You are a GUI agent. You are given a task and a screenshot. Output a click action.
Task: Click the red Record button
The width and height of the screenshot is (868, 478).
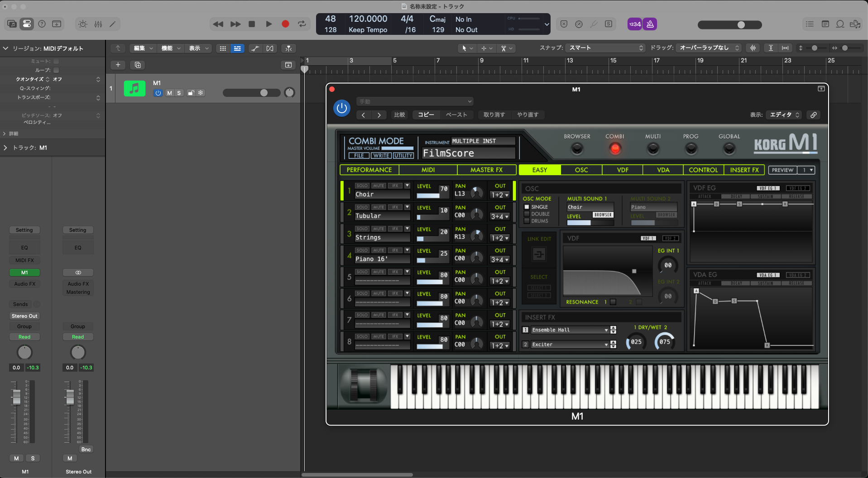[x=285, y=24]
